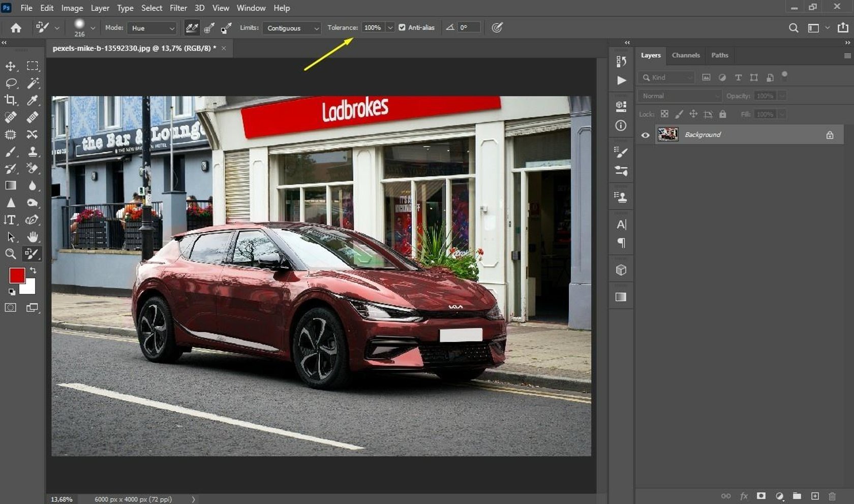854x504 pixels.
Task: Select the Gradient tool
Action: 10,185
